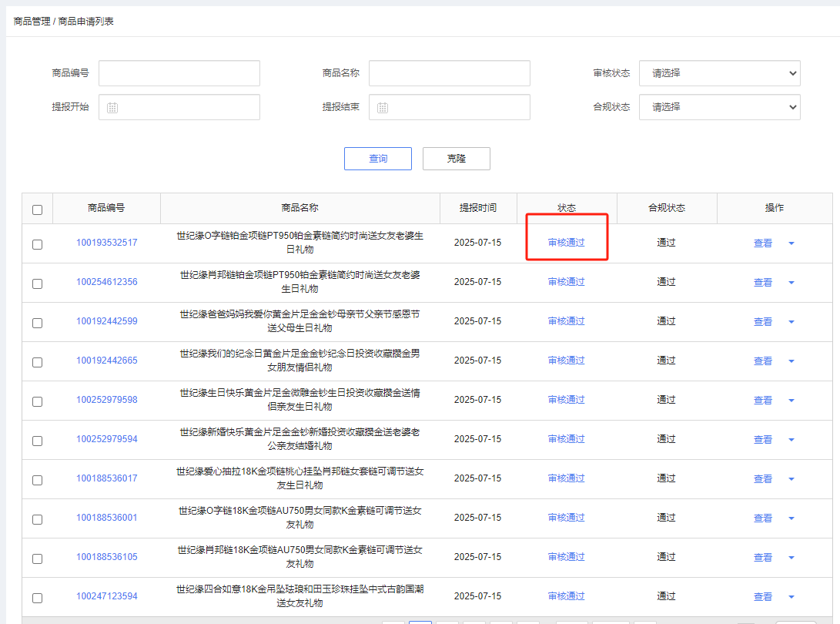
Task: Open action arrow for product 100247123594
Action: click(791, 597)
